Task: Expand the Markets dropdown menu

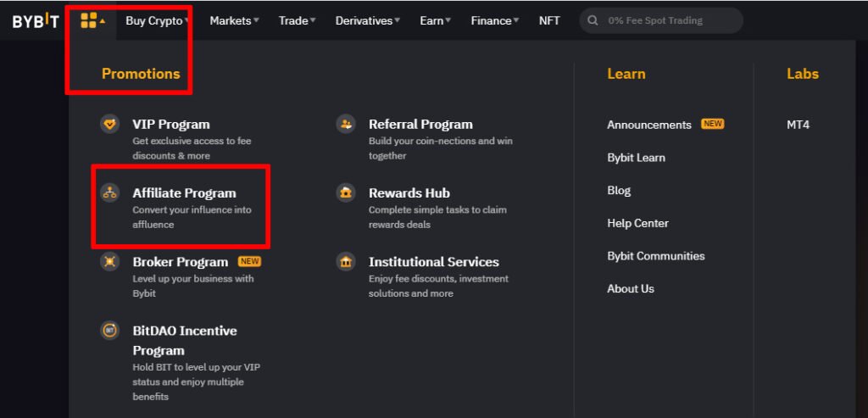Action: click(234, 20)
